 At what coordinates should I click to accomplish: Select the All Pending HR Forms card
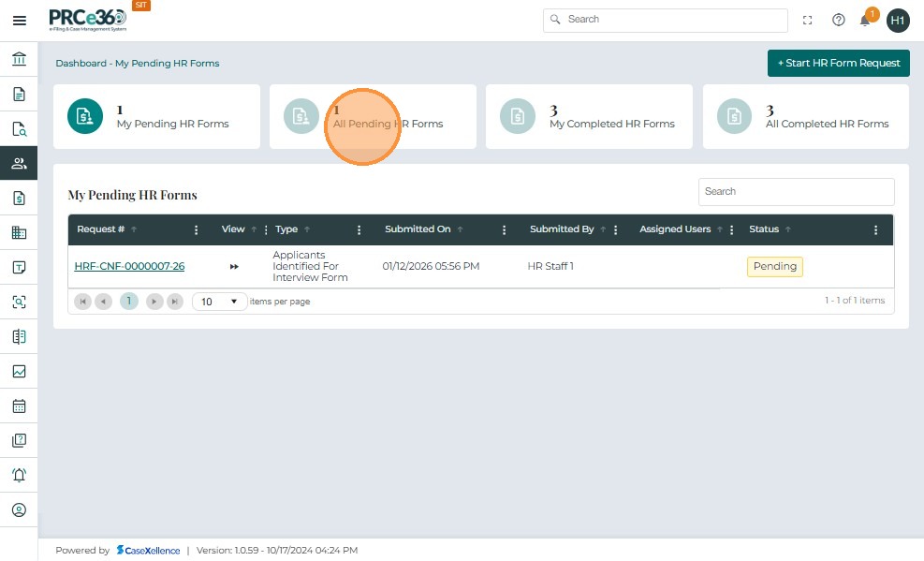pyautogui.click(x=373, y=117)
